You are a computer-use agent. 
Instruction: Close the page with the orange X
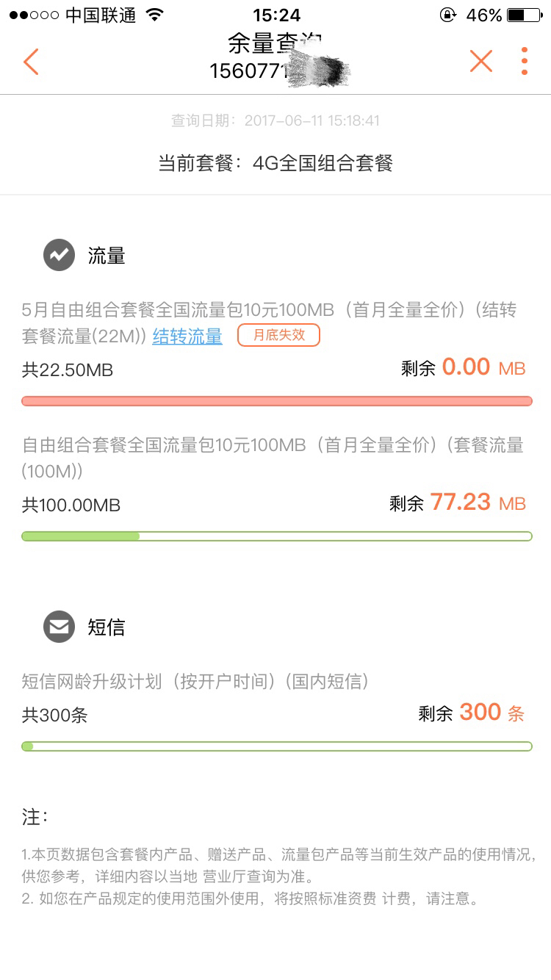pyautogui.click(x=481, y=61)
